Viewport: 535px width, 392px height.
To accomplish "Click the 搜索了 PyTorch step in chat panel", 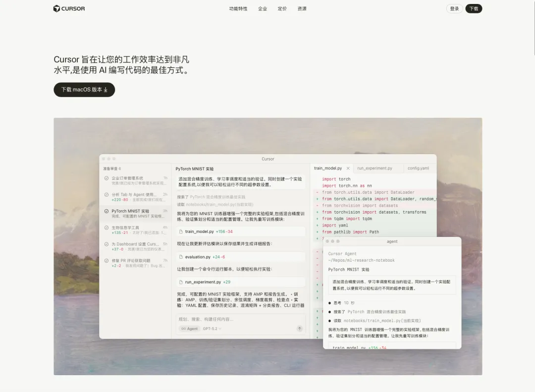I will coord(211,197).
